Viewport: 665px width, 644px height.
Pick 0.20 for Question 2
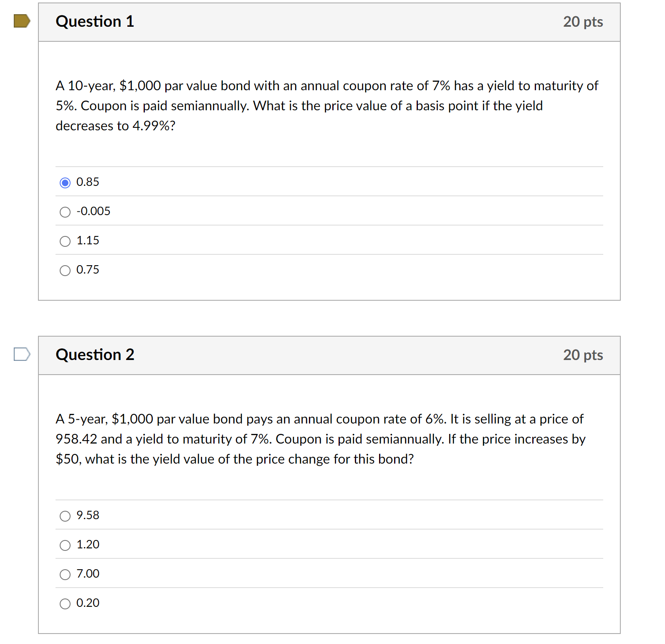65,604
